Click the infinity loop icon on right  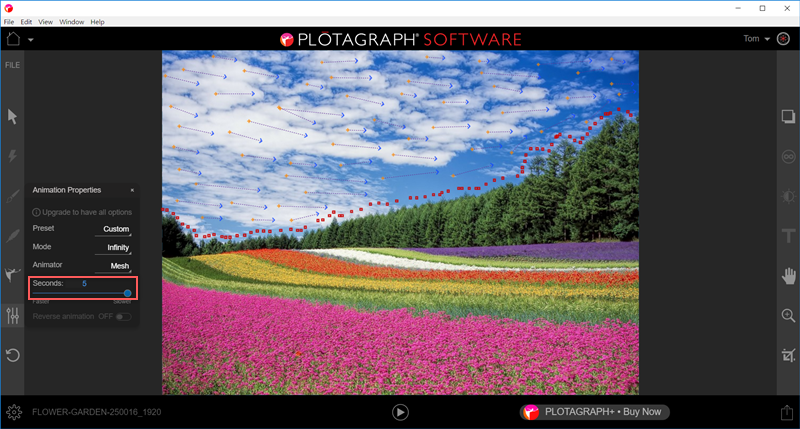point(788,157)
